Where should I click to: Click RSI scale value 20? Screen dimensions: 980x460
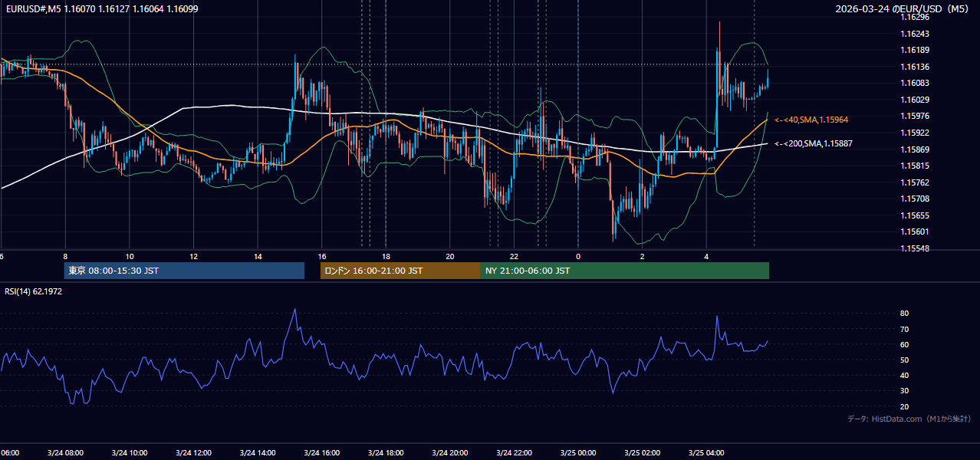(x=904, y=406)
